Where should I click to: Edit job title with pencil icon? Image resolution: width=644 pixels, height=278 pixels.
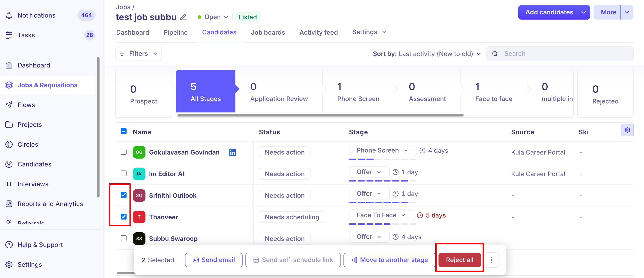coord(183,17)
